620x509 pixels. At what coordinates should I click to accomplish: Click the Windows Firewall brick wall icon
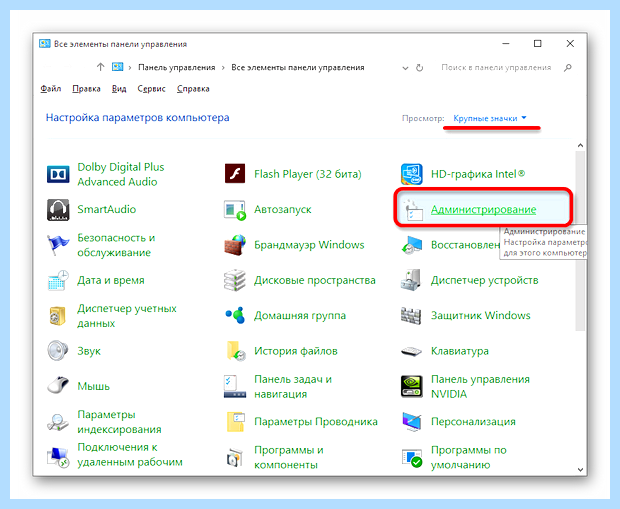click(x=235, y=245)
